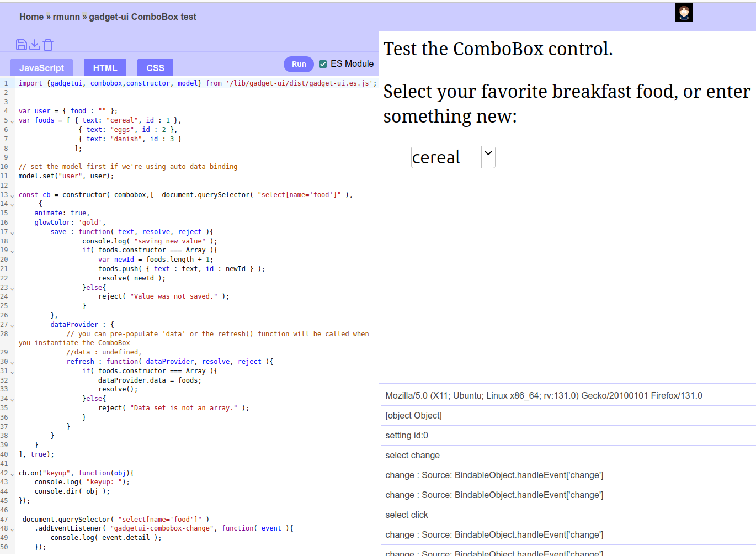Fold the if block at line 19

[x=12, y=251]
